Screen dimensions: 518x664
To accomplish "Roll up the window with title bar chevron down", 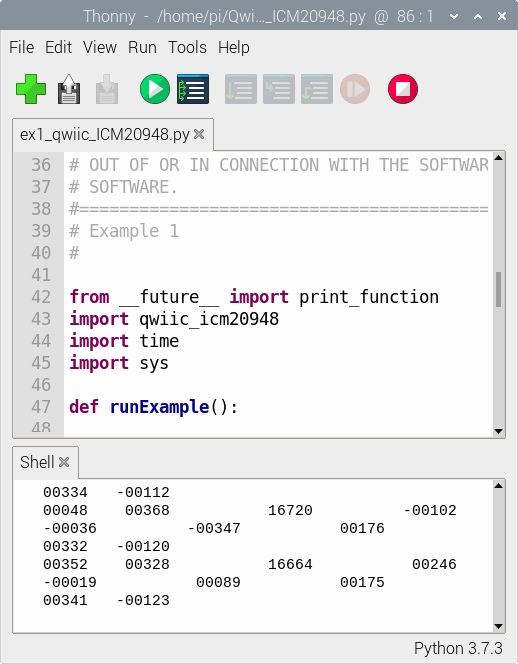I will click(454, 17).
